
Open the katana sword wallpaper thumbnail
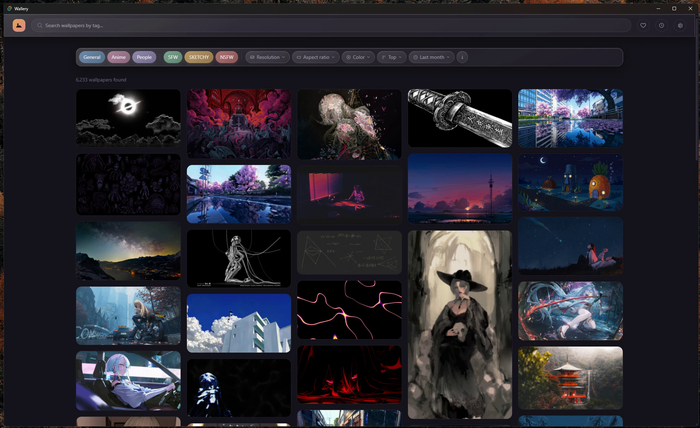[460, 118]
